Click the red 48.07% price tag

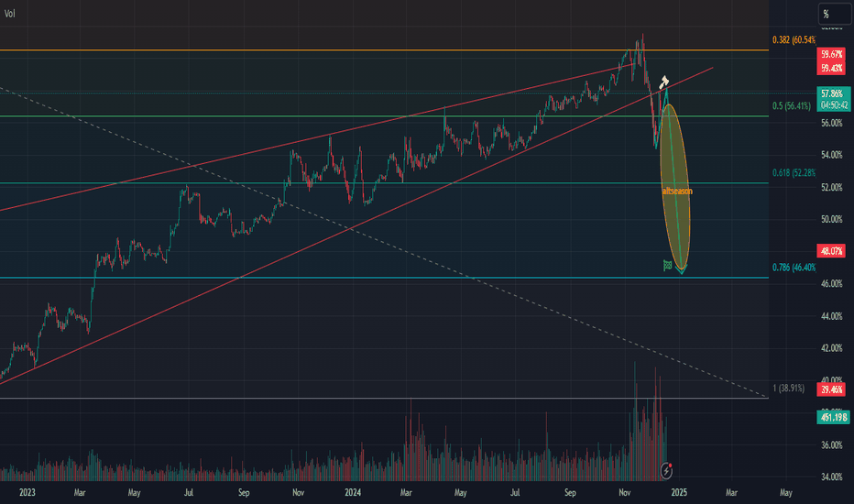(x=831, y=251)
